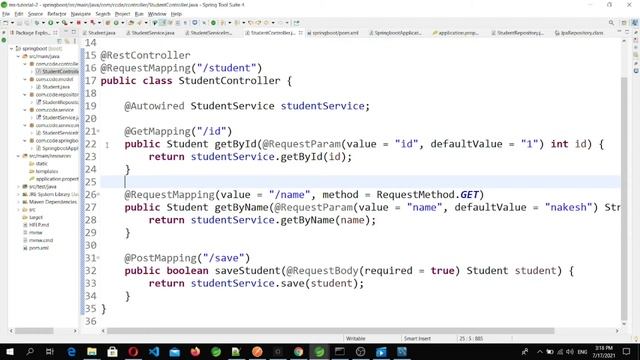The height and width of the screenshot is (360, 640).
Task: Open the Refactor menu
Action: [x=57, y=14]
